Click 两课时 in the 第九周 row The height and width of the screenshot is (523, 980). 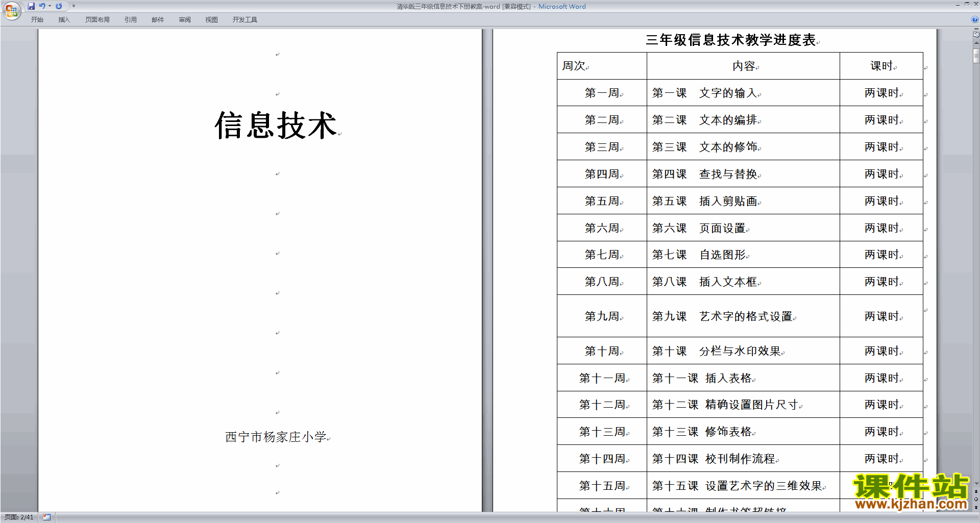tap(881, 316)
